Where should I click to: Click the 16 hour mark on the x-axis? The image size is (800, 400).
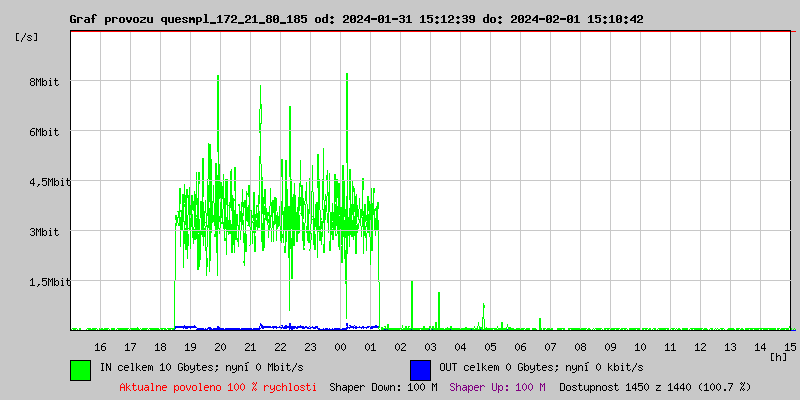click(100, 346)
